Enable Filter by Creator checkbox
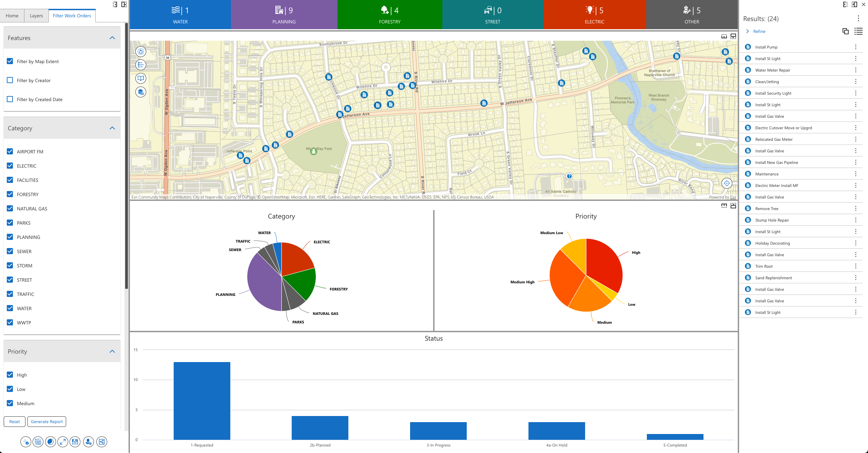This screenshot has width=868, height=453. (x=10, y=80)
